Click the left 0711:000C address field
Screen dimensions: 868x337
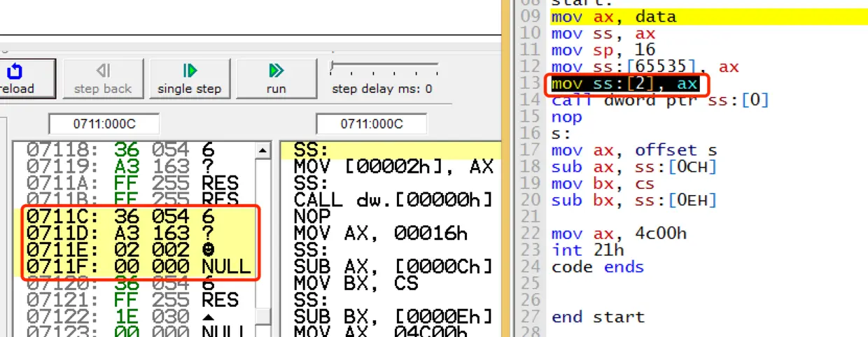pyautogui.click(x=104, y=124)
